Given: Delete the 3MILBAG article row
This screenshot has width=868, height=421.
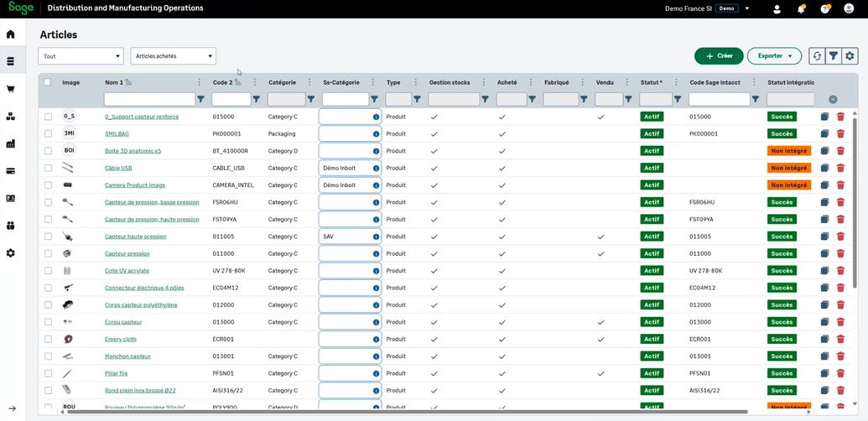Looking at the screenshot, I should point(840,134).
